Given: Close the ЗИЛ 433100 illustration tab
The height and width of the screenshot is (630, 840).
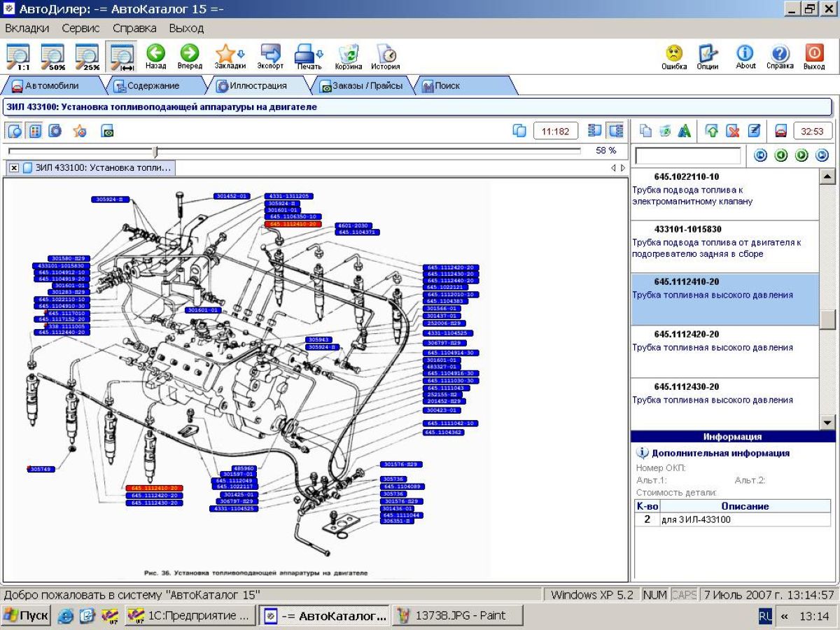Looking at the screenshot, I should tap(14, 168).
